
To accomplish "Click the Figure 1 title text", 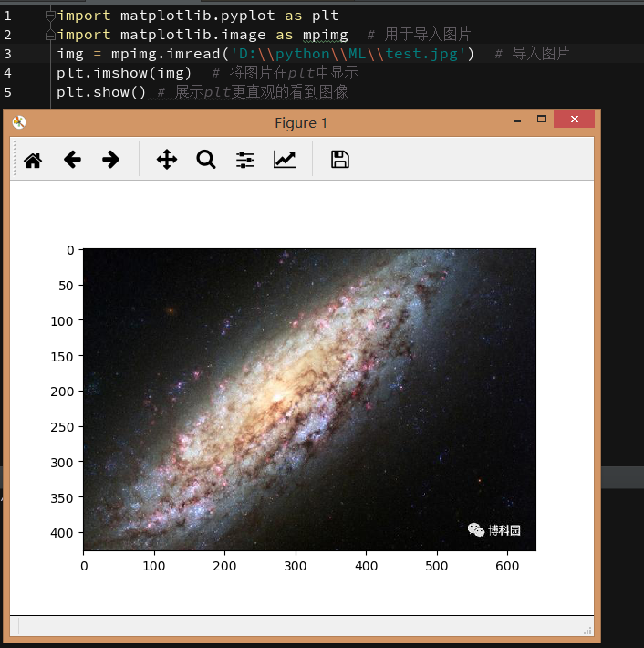I will [x=301, y=123].
